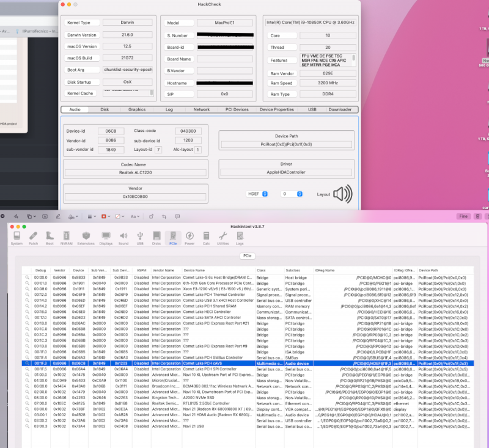489x448 pixels.
Task: Open the Boot section in Hackintool
Action: (x=50, y=238)
